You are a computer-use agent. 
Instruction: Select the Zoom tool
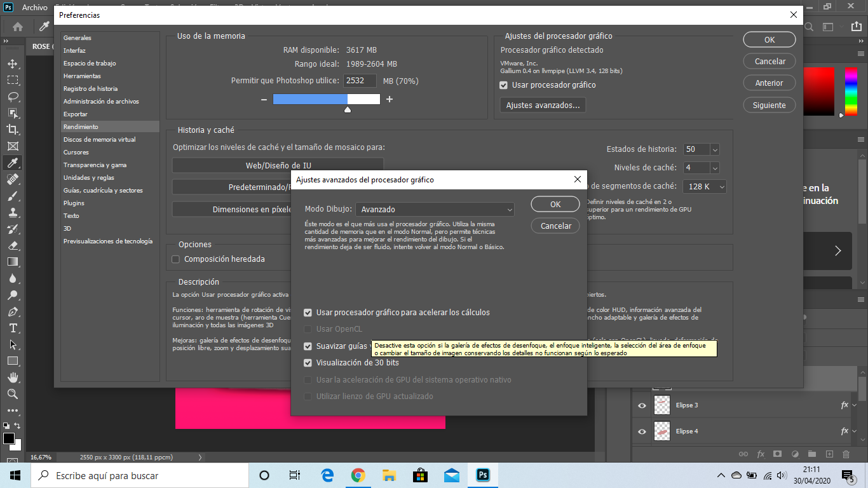click(x=13, y=394)
